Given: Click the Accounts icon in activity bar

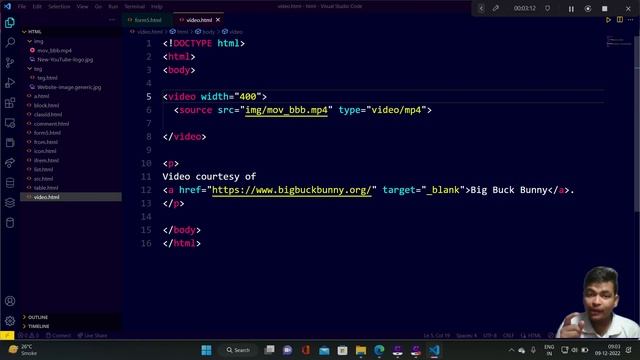Looking at the screenshot, I should coord(10,301).
